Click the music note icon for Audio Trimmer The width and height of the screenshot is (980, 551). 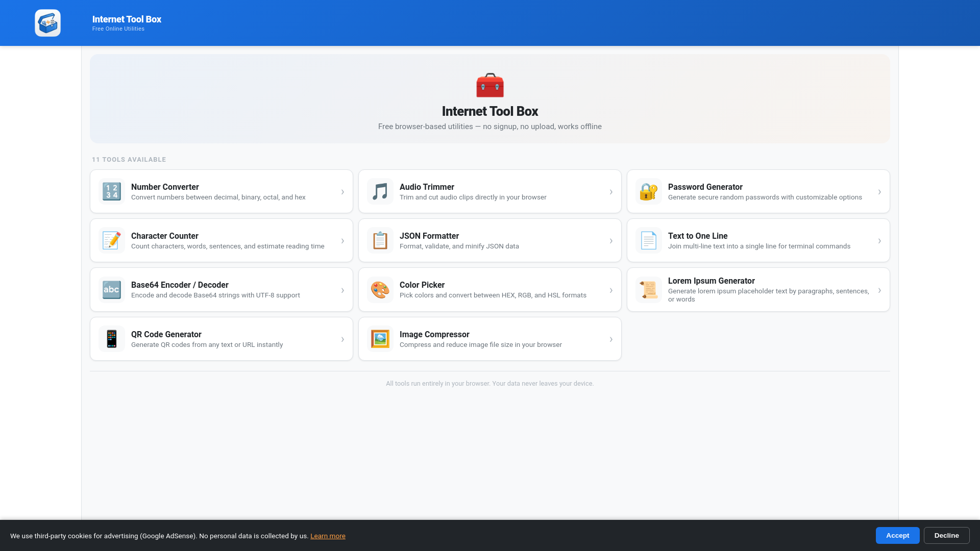(380, 191)
